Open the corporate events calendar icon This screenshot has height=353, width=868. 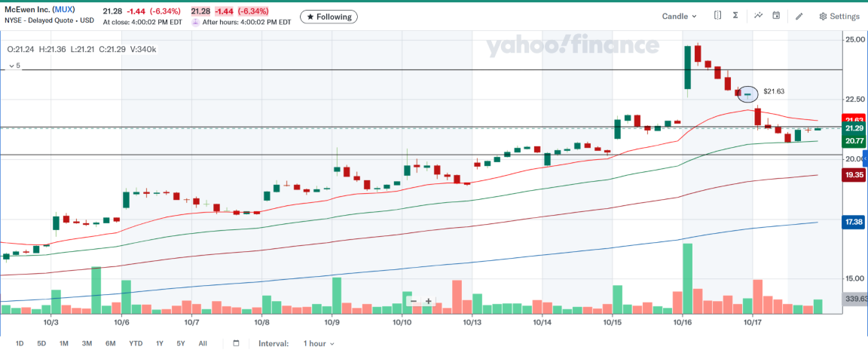pos(776,16)
